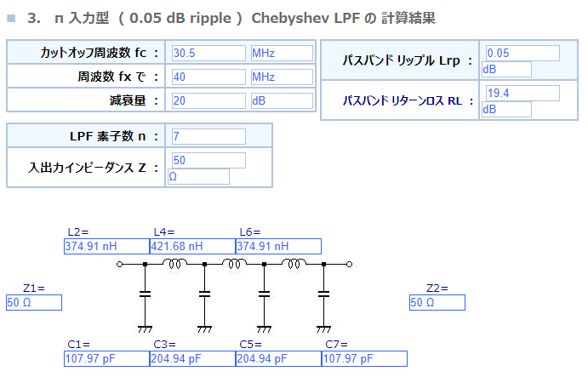Click the third capacitor symbol from the left
588x377 pixels.
click(264, 294)
